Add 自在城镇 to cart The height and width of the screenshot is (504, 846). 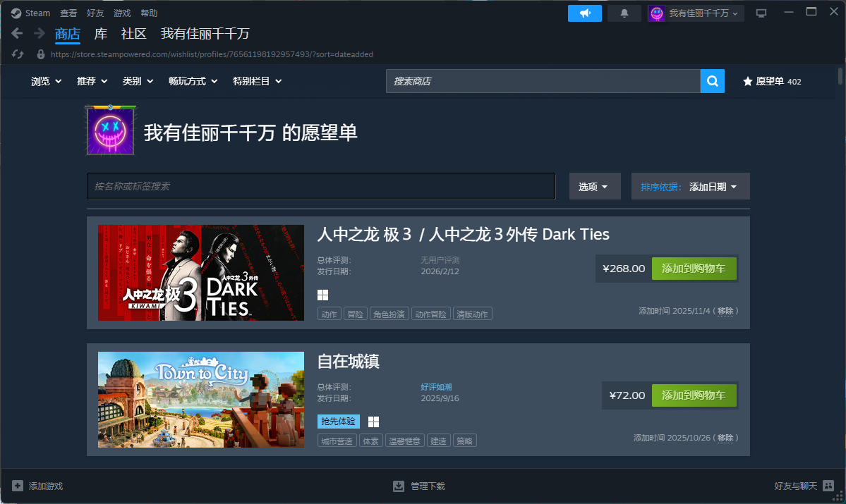point(694,395)
